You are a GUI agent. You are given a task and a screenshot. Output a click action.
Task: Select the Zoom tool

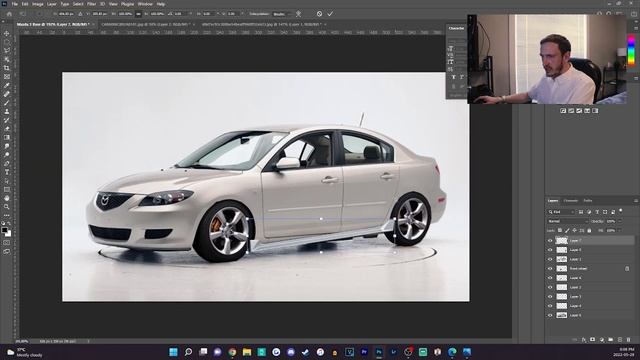click(7, 207)
